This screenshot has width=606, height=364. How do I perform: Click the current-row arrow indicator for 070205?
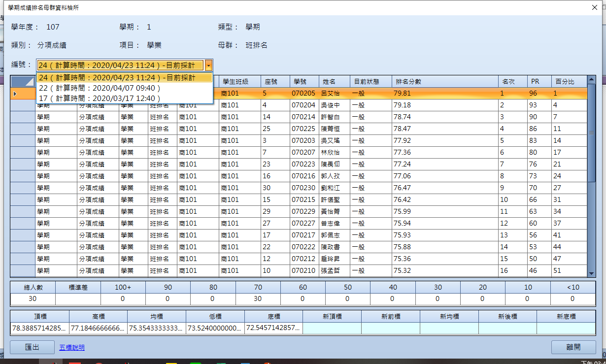[x=23, y=93]
